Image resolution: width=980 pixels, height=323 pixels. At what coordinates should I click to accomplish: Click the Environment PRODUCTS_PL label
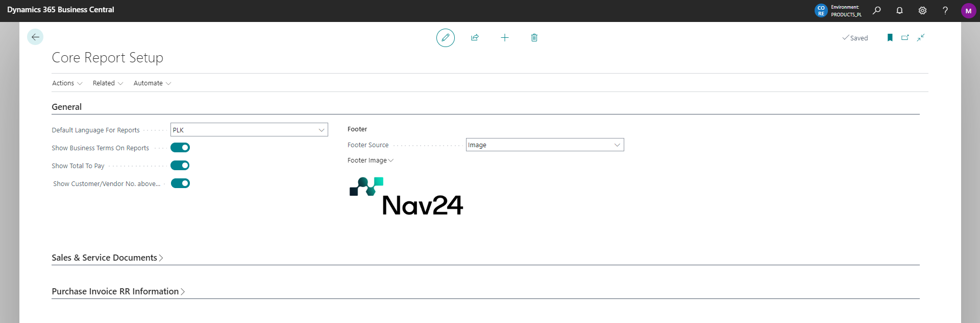click(846, 11)
